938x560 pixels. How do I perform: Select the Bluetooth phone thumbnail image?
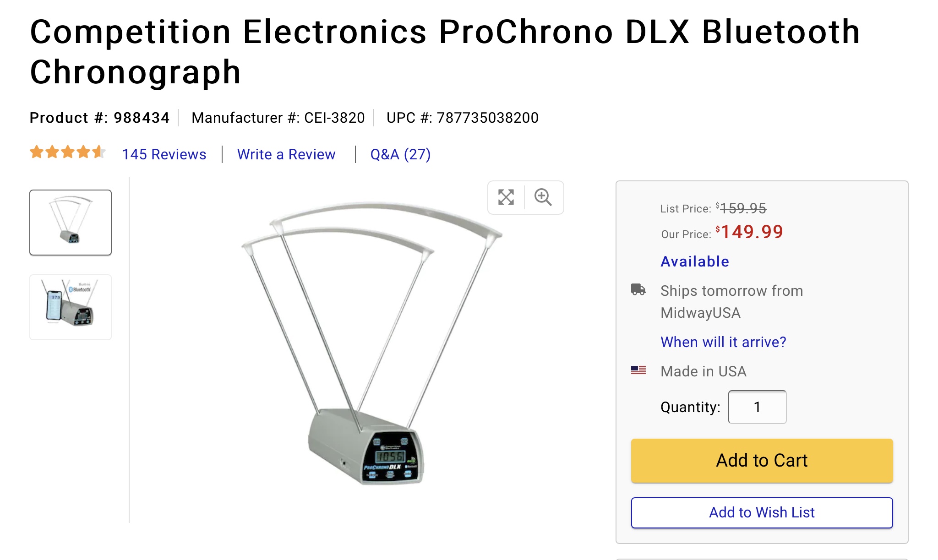[x=71, y=307]
